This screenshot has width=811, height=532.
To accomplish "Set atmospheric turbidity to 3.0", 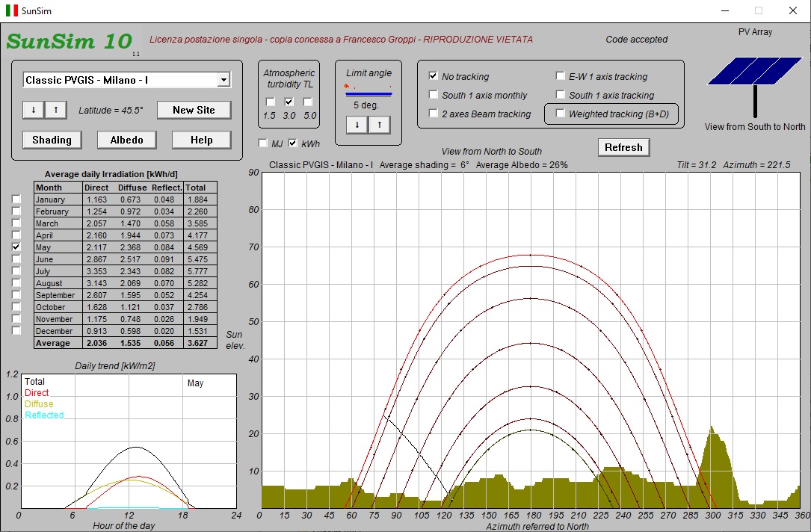I will coord(289,102).
